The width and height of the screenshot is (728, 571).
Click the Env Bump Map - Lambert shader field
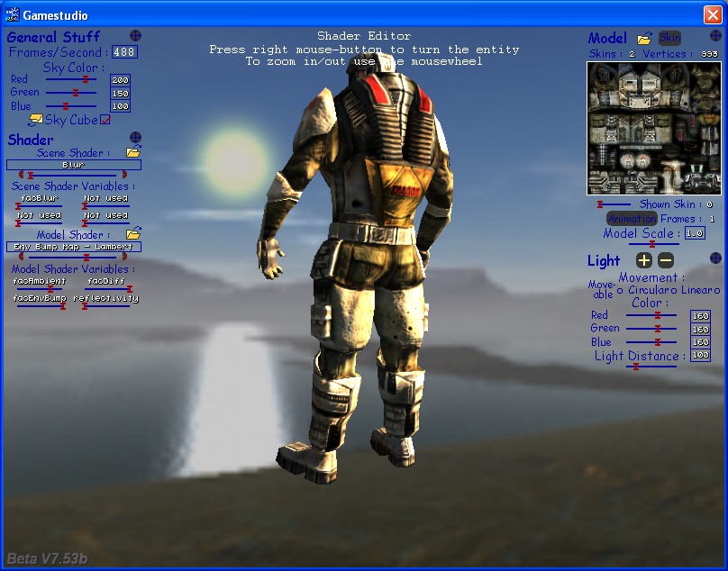click(x=74, y=247)
